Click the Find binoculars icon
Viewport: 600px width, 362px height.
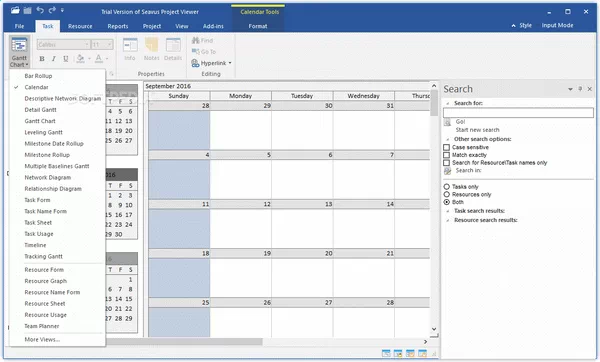pyautogui.click(x=196, y=40)
